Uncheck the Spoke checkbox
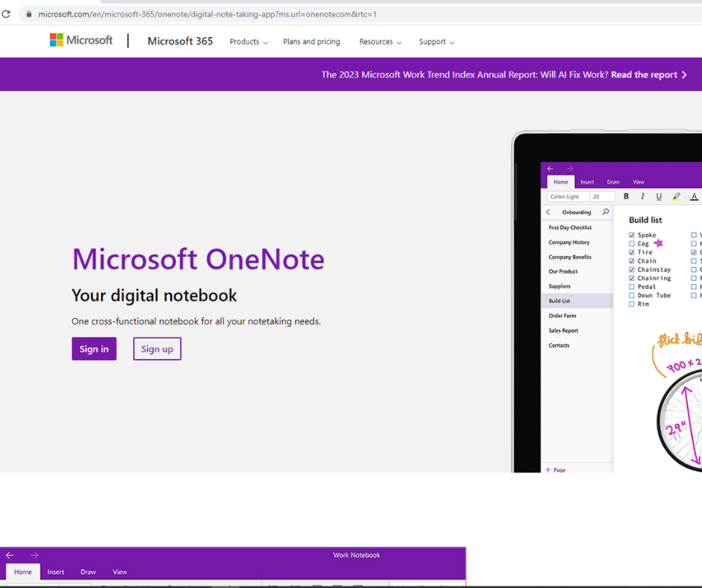The height and width of the screenshot is (588, 702). (631, 235)
